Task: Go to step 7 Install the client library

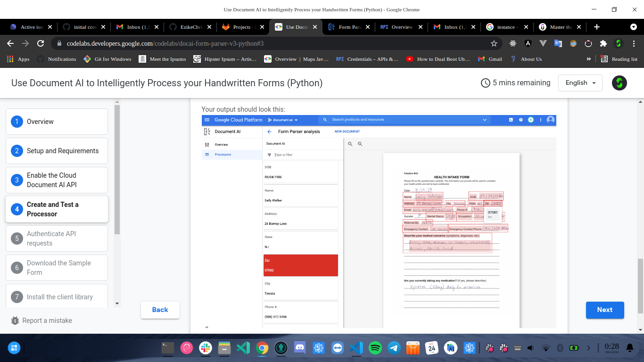Action: coord(57,296)
